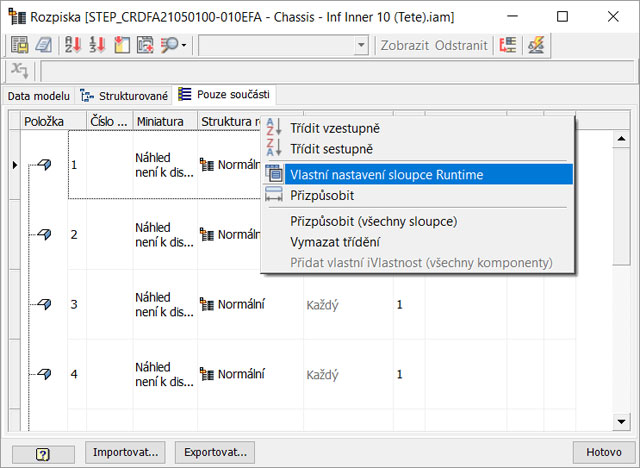Switch to the Data modelu tab

pos(38,96)
